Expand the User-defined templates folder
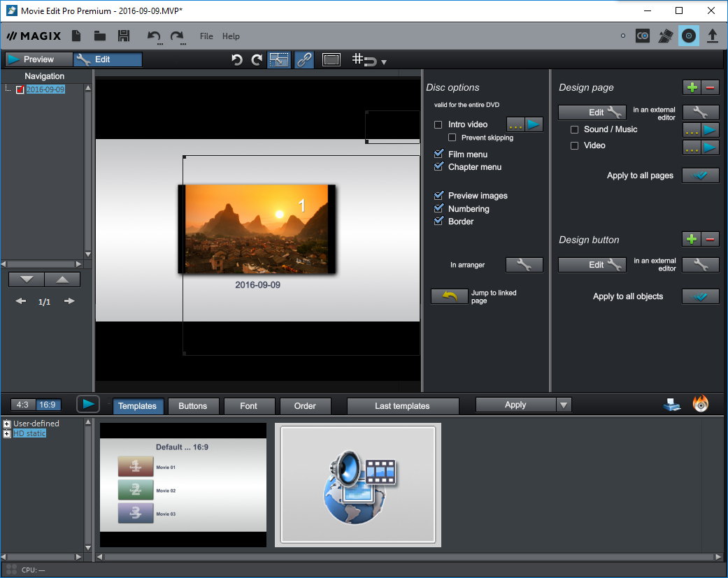This screenshot has height=578, width=728. 7,424
